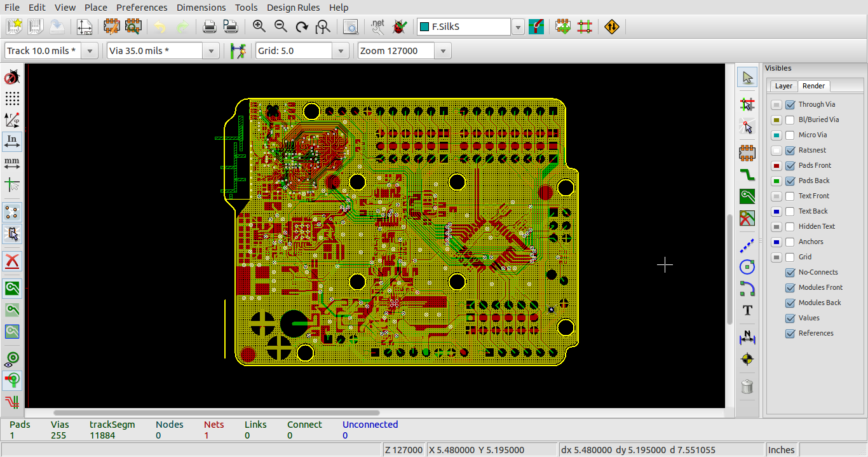Click the Pads Front color swatch
This screenshot has height=457, width=868.
(x=776, y=165)
